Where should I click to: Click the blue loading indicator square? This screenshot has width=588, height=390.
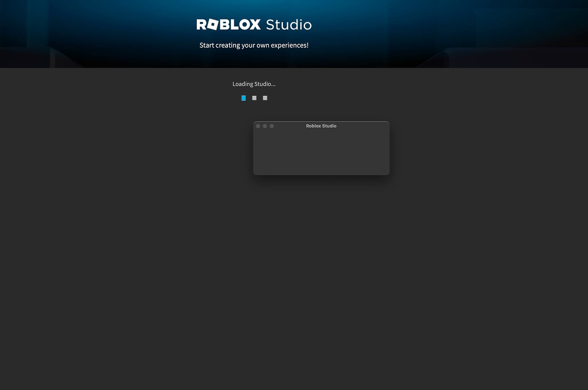pyautogui.click(x=243, y=98)
